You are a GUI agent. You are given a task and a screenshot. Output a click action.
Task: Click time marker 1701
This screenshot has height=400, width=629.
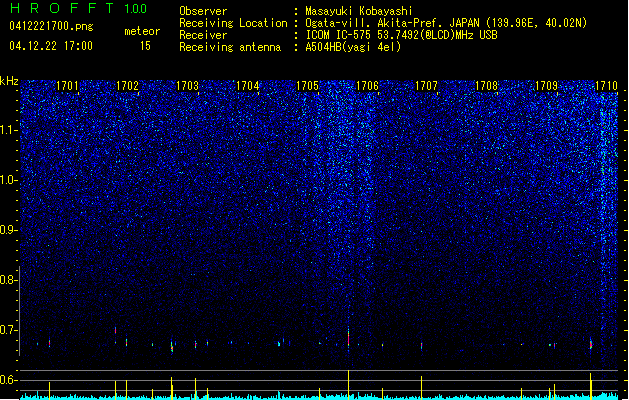pos(67,86)
